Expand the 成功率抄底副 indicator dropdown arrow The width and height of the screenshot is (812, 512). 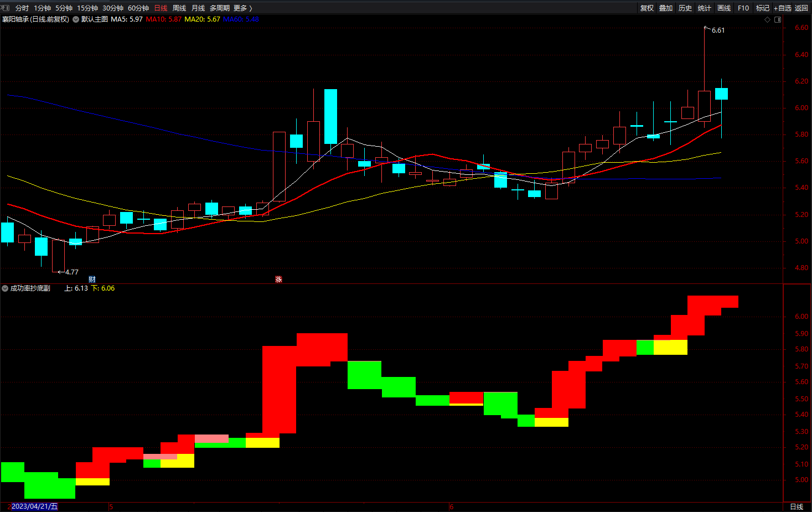click(5, 288)
